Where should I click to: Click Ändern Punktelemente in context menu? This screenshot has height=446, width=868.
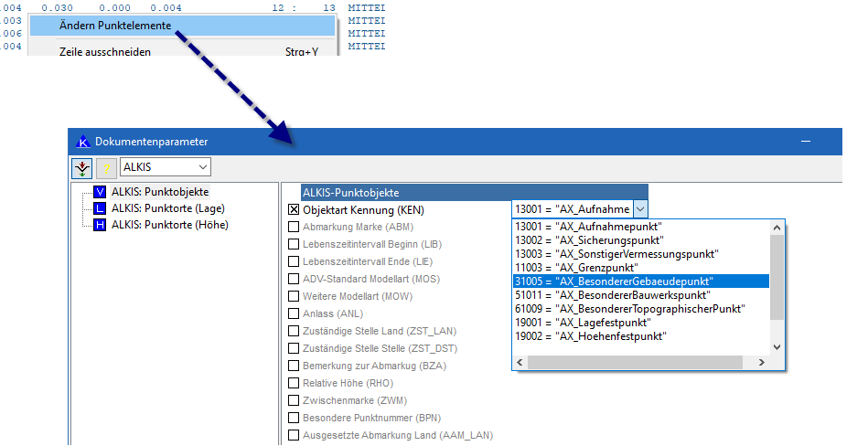pyautogui.click(x=115, y=26)
